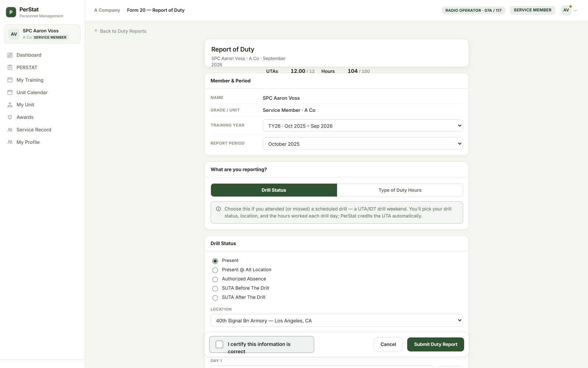Viewport: 588px width, 368px height.
Task: Click the SPC Aaron Voss sidebar user card name
Action: tap(41, 31)
